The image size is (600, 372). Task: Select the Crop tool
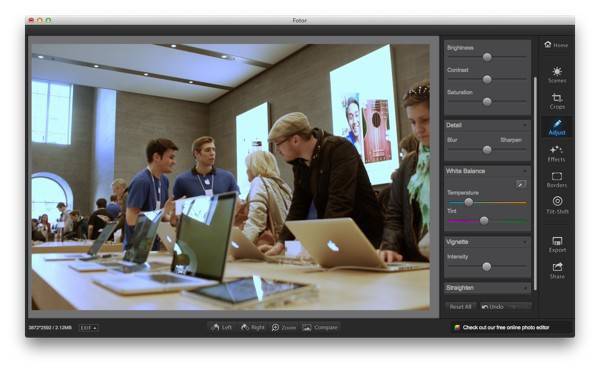point(557,101)
